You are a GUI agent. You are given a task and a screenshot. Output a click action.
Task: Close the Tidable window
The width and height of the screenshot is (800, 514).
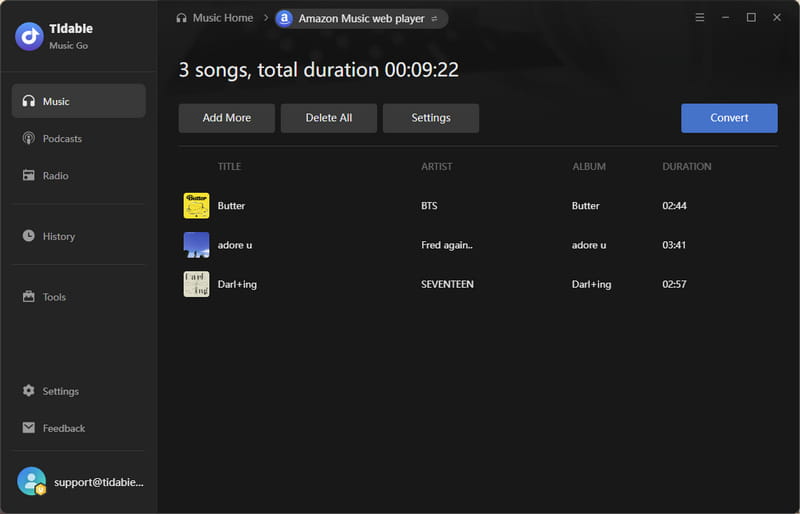click(777, 17)
